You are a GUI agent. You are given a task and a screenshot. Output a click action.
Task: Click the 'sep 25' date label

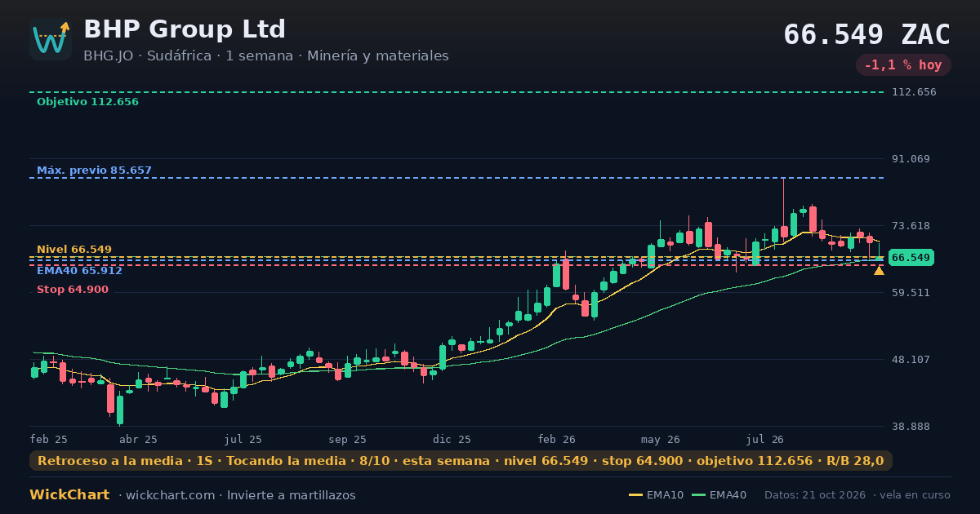pyautogui.click(x=348, y=440)
